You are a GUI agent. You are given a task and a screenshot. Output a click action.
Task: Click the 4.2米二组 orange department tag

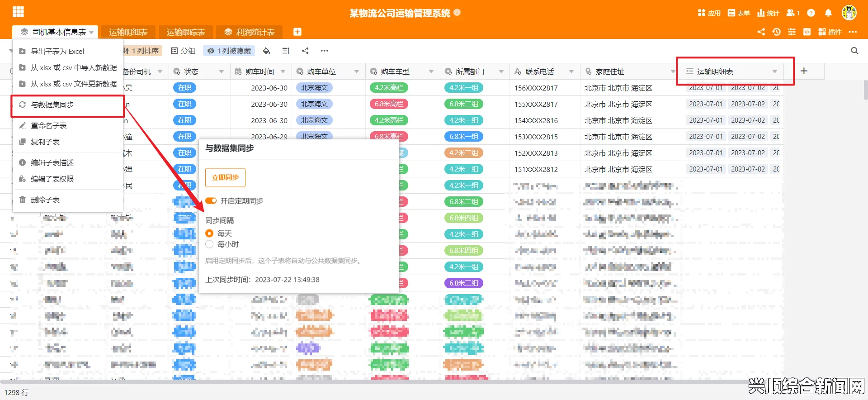click(x=464, y=153)
